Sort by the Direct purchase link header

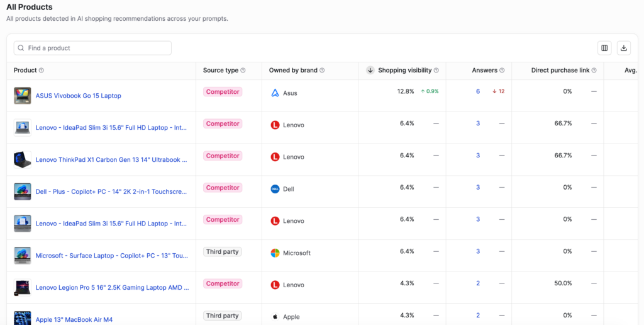[560, 71]
